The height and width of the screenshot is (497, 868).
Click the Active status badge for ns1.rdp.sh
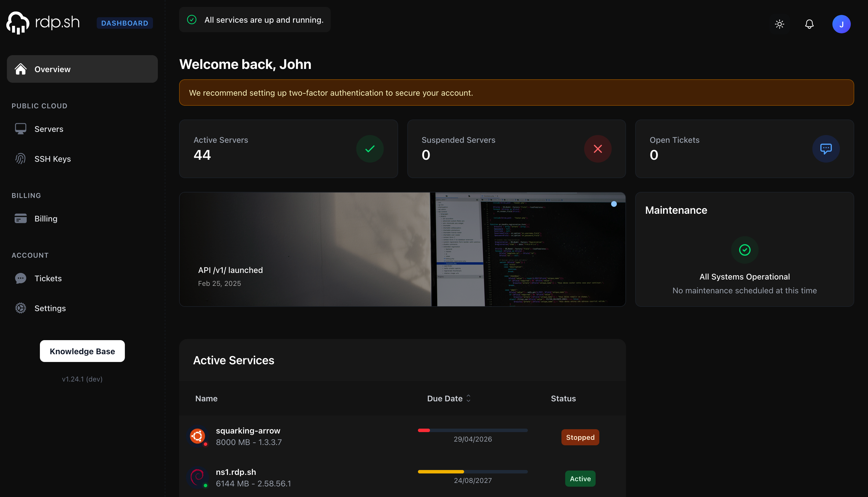580,478
